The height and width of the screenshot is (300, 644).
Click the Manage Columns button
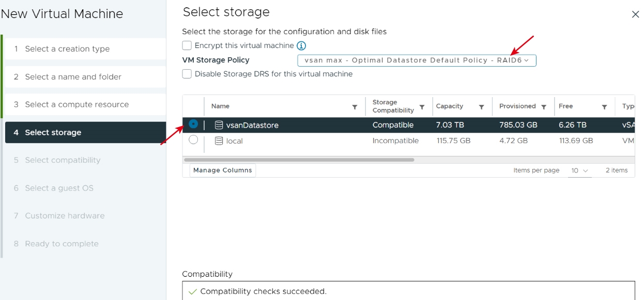coord(223,170)
